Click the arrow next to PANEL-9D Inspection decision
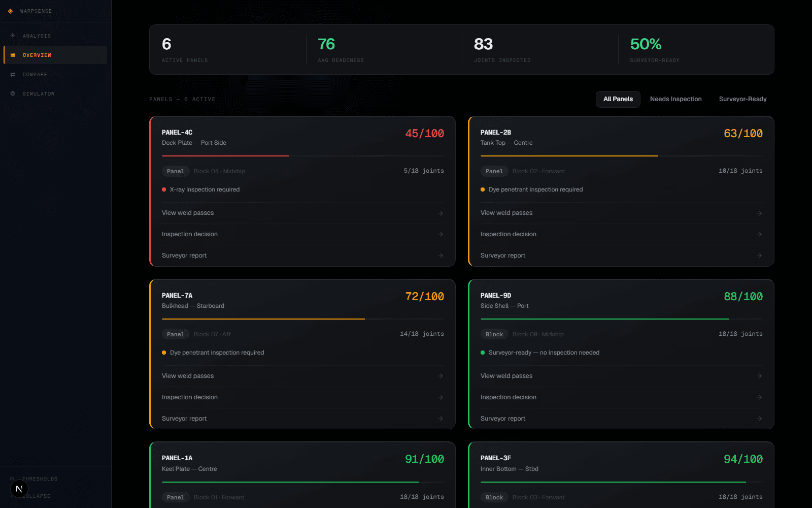Image resolution: width=812 pixels, height=508 pixels. (x=759, y=397)
